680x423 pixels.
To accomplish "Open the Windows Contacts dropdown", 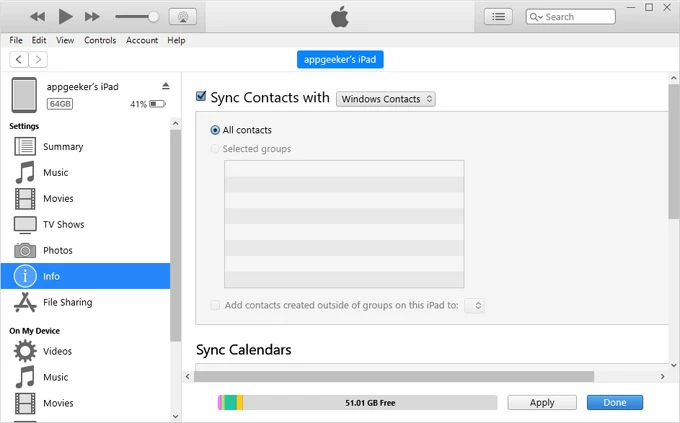I will pos(386,99).
